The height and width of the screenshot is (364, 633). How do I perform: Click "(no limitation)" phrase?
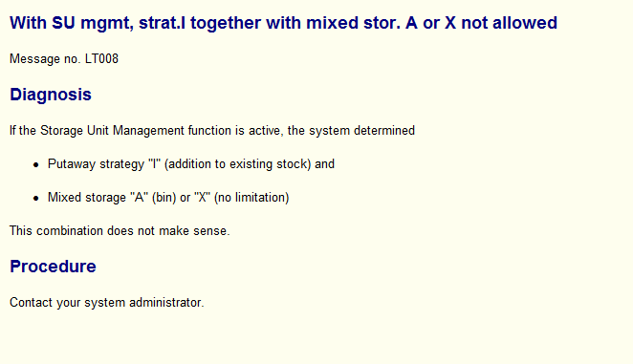tap(251, 198)
